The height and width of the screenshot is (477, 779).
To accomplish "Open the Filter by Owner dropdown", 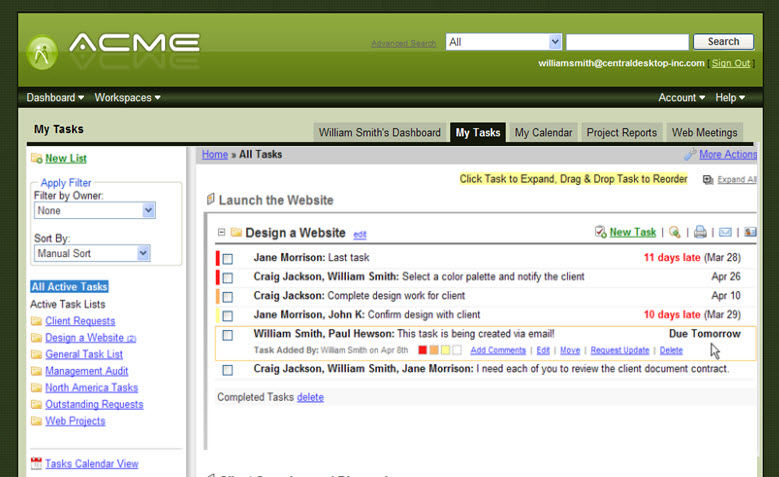I will click(94, 211).
